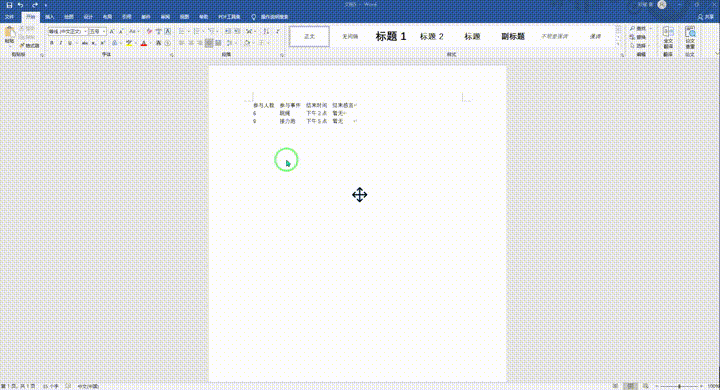The image size is (720, 390).
Task: Open the font name dropdown
Action: click(x=85, y=31)
